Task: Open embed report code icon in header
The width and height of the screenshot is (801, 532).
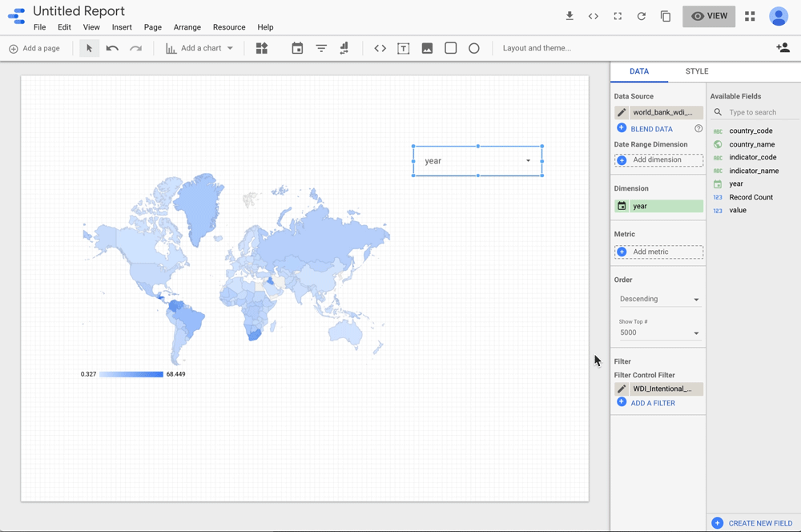Action: 593,16
